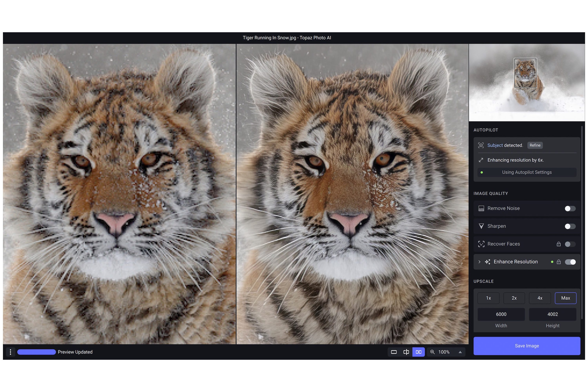Image resolution: width=588 pixels, height=392 pixels.
Task: Click the Sharpen triangle icon
Action: click(x=481, y=226)
